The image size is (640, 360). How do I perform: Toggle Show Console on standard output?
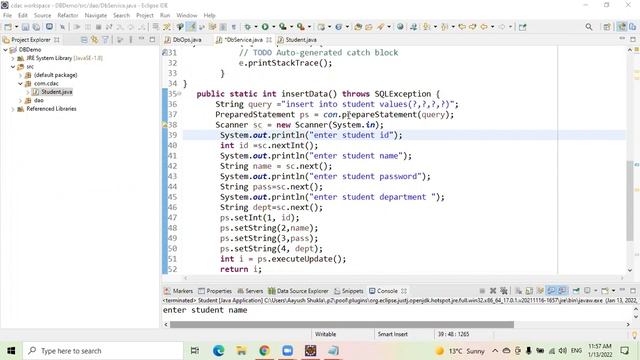pos(551,291)
